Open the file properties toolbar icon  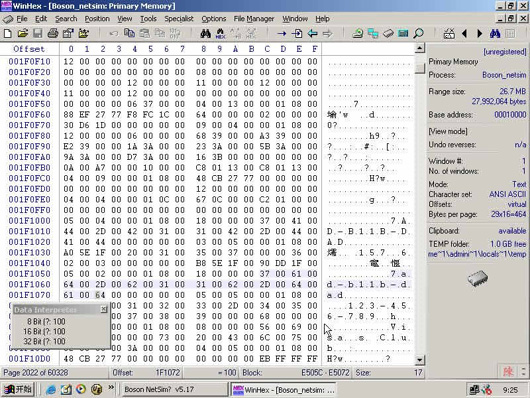tap(68, 33)
